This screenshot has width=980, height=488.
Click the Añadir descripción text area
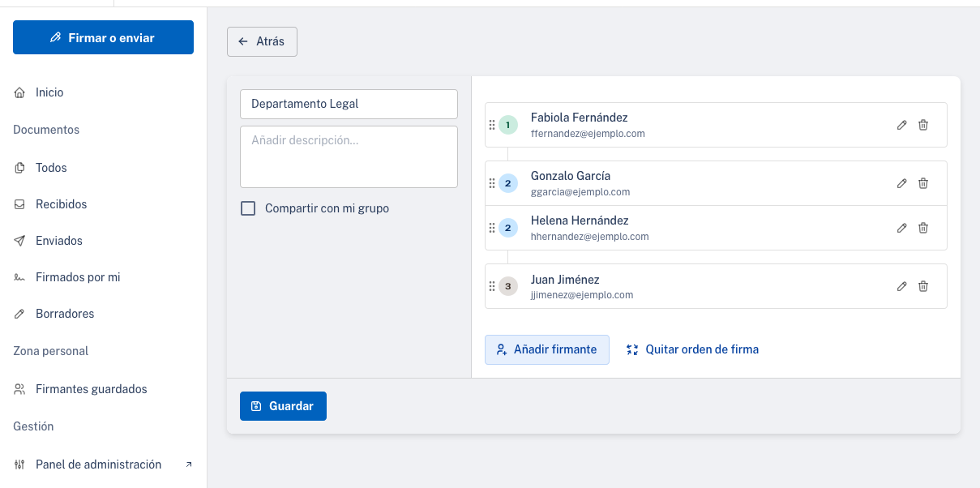point(349,156)
